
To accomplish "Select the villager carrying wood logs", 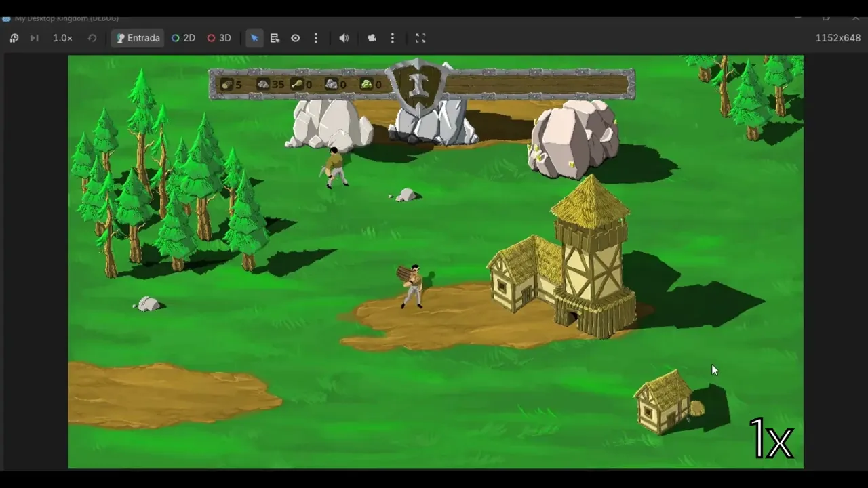I will pyautogui.click(x=412, y=286).
